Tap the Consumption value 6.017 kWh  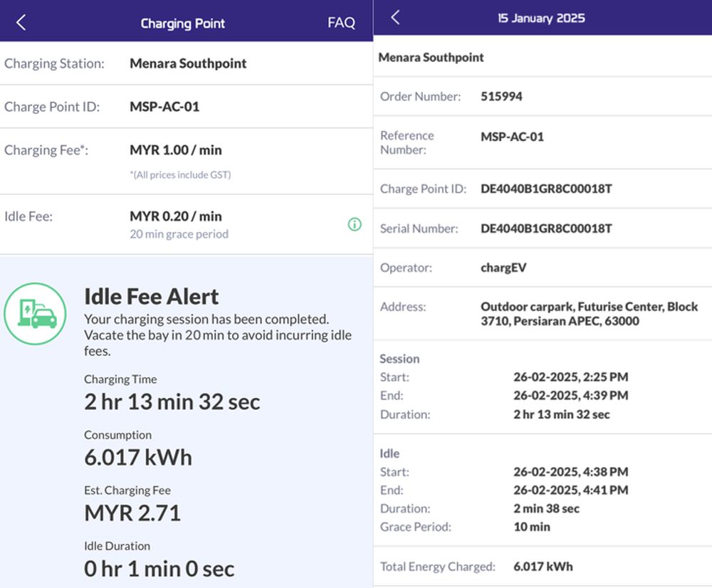click(138, 457)
